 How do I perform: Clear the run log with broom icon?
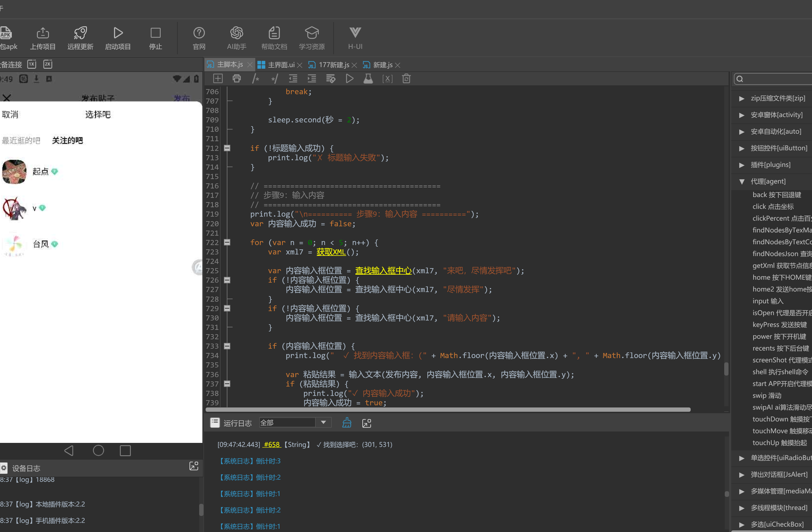point(347,423)
